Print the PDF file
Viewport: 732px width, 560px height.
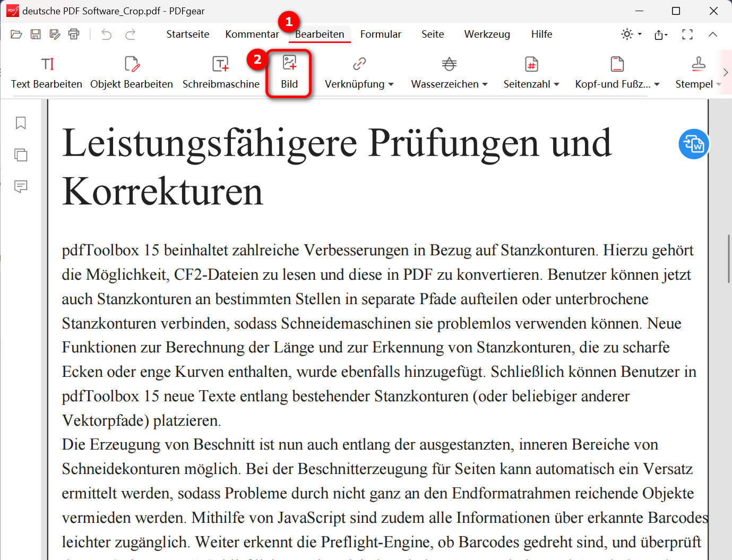click(74, 34)
